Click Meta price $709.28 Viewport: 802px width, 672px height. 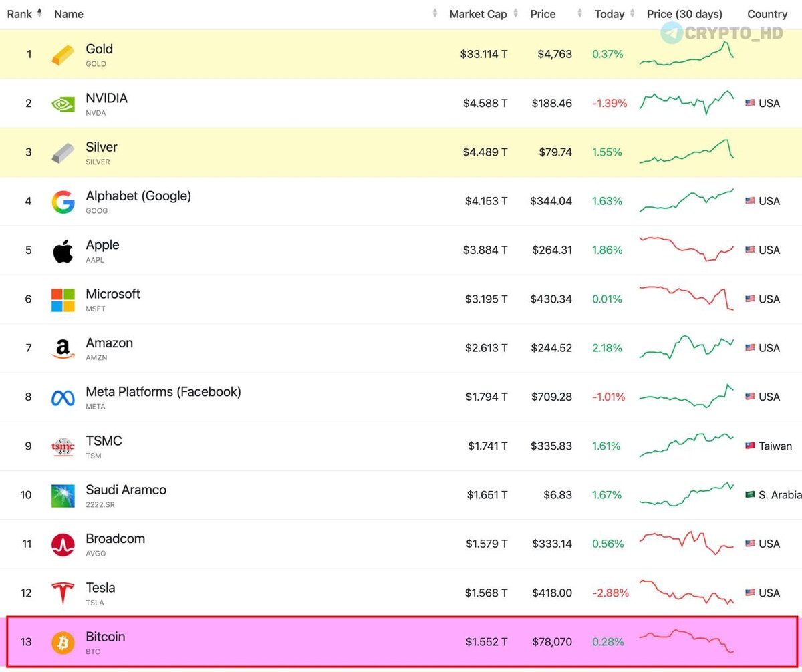click(x=551, y=397)
